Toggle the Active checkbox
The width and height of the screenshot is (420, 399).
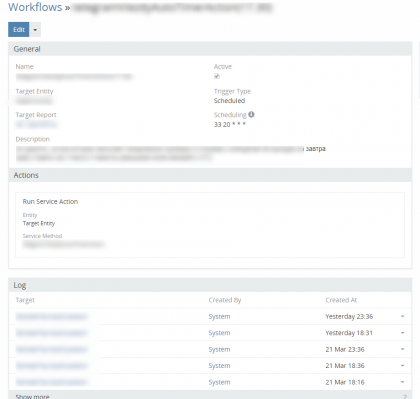[217, 76]
